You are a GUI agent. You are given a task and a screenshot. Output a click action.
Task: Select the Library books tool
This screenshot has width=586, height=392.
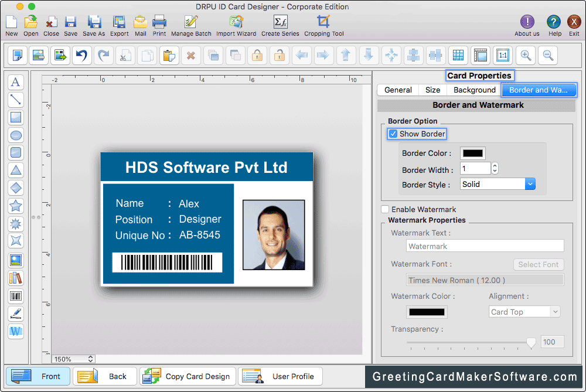[x=16, y=278]
